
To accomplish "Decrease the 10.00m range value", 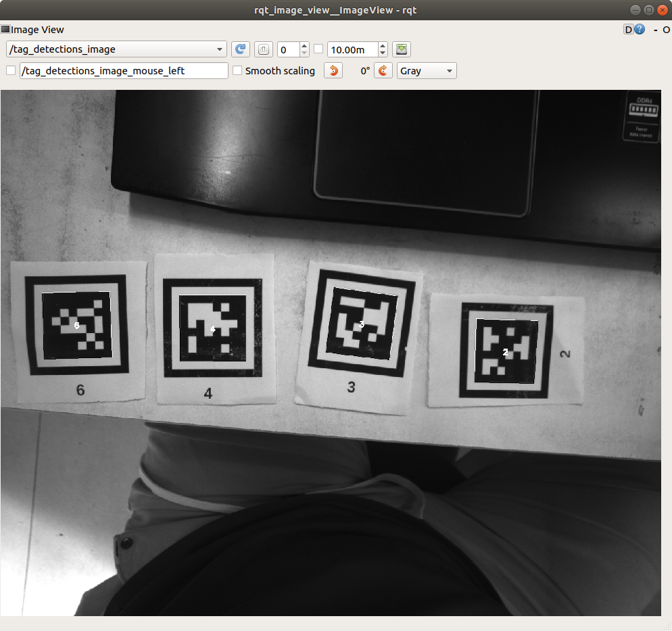I will pyautogui.click(x=383, y=53).
